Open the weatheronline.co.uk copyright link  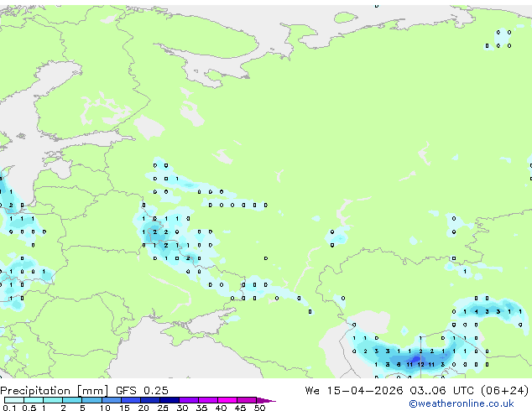(x=461, y=403)
